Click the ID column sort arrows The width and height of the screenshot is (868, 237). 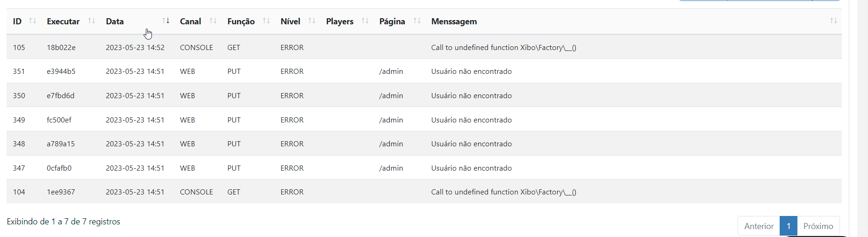32,21
